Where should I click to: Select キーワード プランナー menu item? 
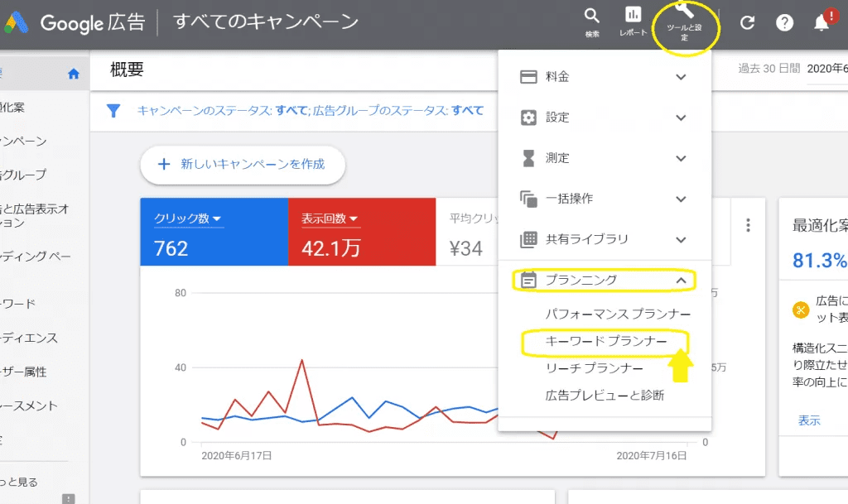[x=605, y=341]
